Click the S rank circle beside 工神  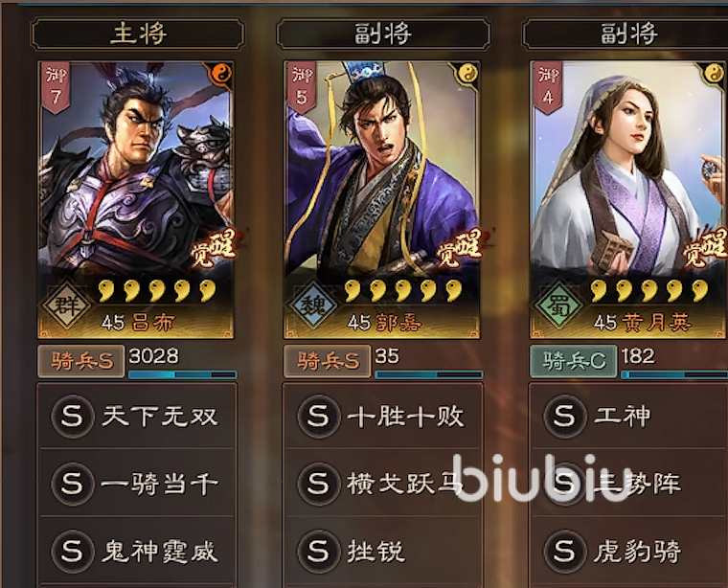click(564, 416)
